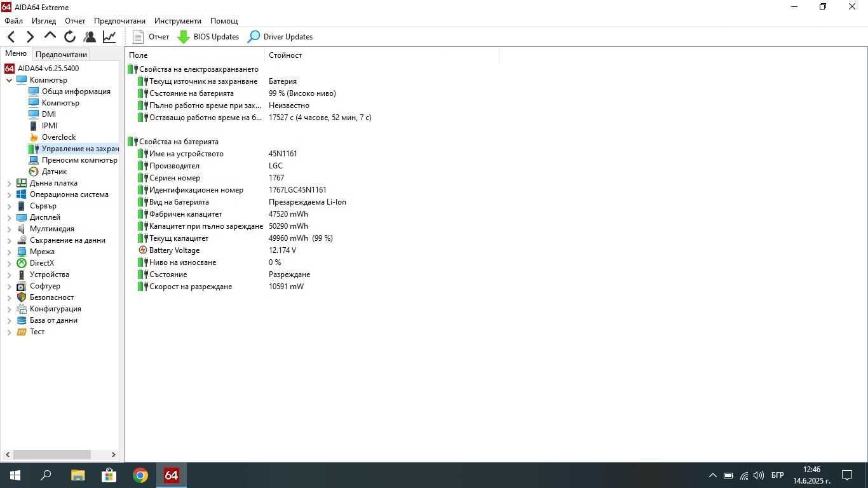Click the База от данни icon
The image size is (868, 488).
pyautogui.click(x=22, y=320)
